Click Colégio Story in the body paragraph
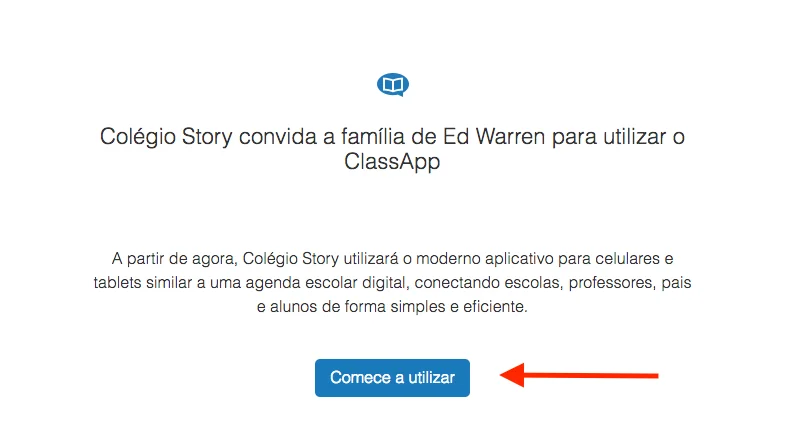Viewport: 795px width, 436px height. click(x=291, y=259)
